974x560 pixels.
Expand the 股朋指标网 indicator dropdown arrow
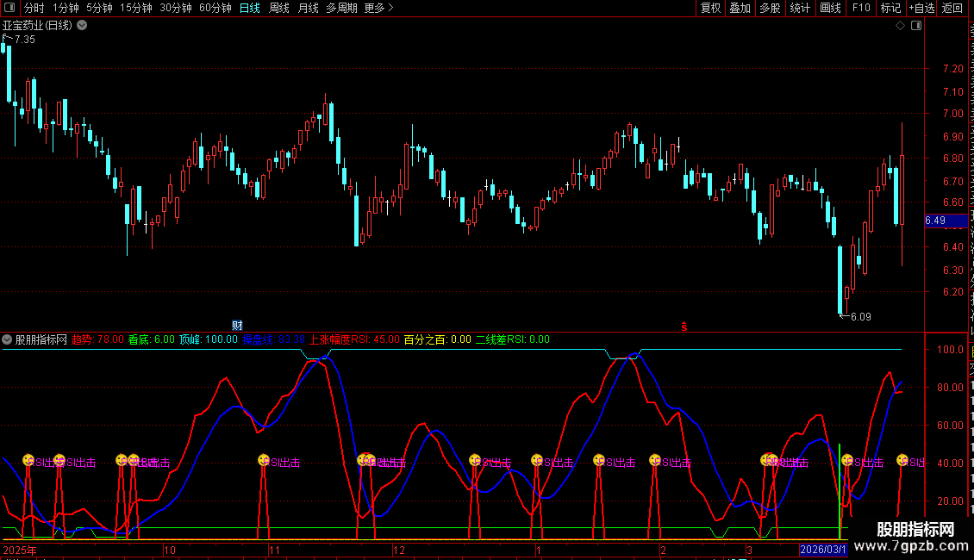(7, 339)
